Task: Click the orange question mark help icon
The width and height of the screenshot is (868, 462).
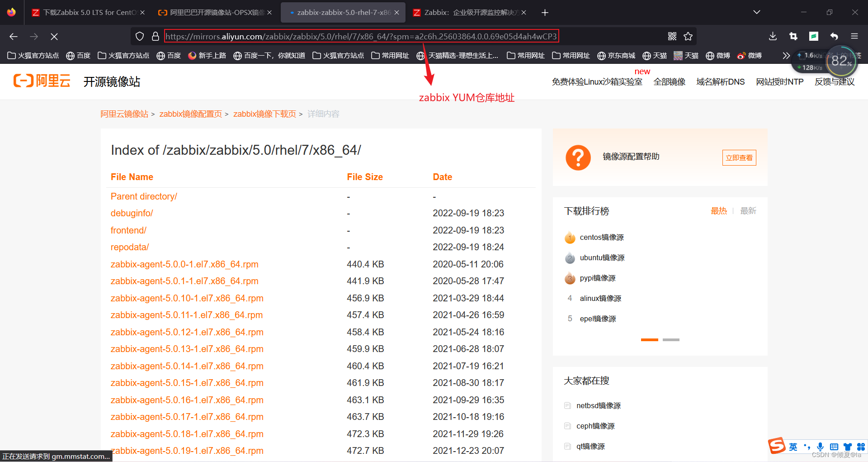Action: pos(578,157)
